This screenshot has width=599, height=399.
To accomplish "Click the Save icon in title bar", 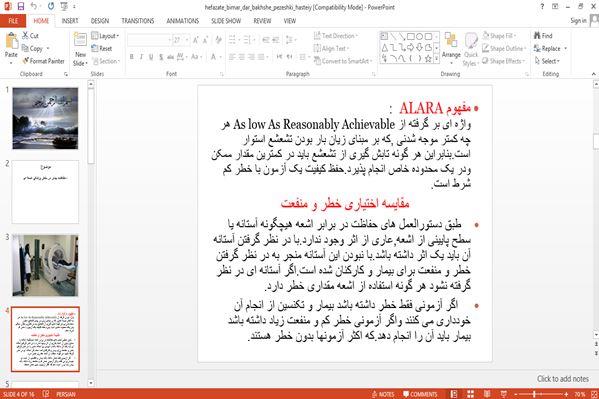I will click(21, 6).
